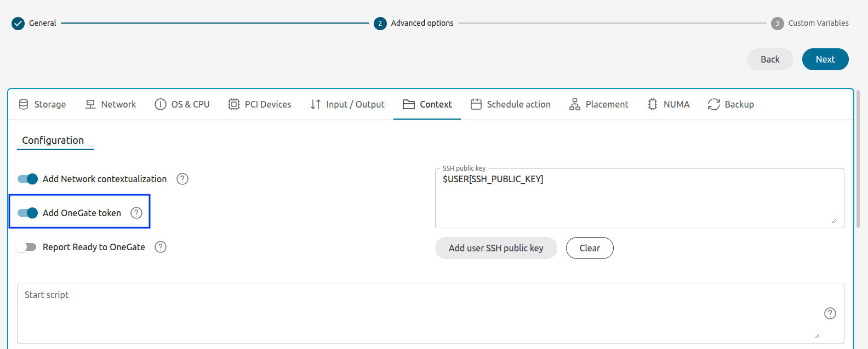Viewport: 868px width, 349px height.
Task: Disable Add Network contextualization toggle
Action: (27, 179)
